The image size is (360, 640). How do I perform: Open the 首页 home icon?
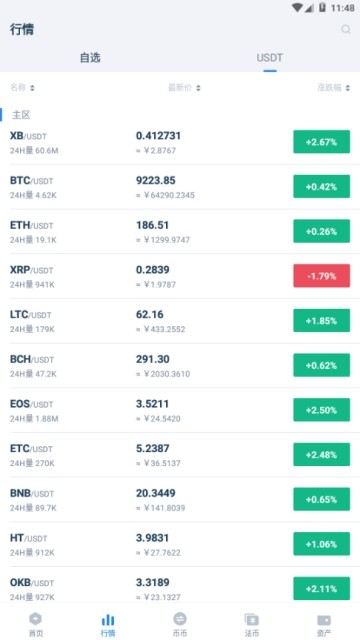pyautogui.click(x=36, y=620)
